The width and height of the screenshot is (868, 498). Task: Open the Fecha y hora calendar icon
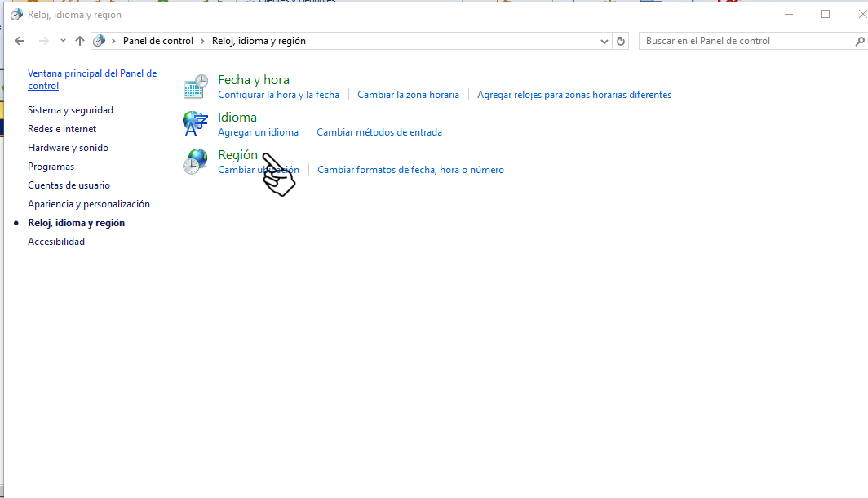[x=195, y=86]
